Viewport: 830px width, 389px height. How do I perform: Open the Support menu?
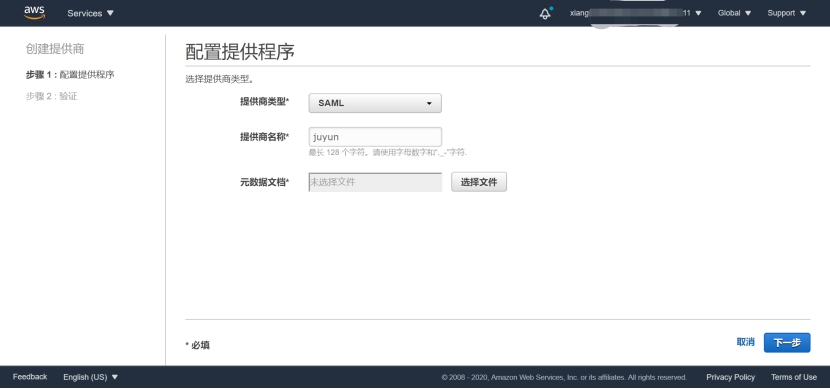[787, 13]
